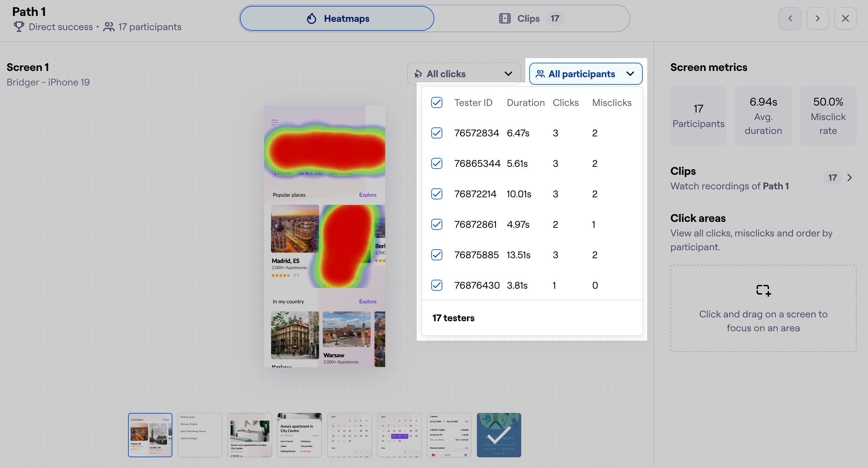Click the people icon in All participants
This screenshot has width=868, height=468.
[x=540, y=74]
